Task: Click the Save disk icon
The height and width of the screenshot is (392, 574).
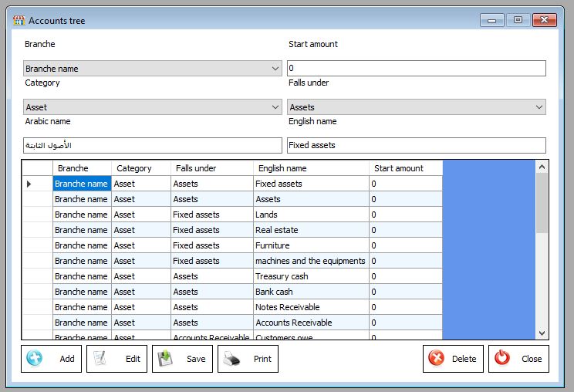Action: coord(165,358)
